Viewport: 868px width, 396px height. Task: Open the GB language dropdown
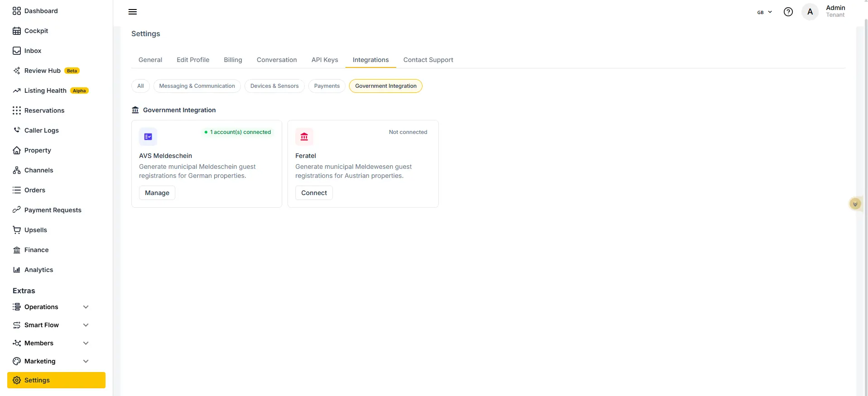point(765,12)
